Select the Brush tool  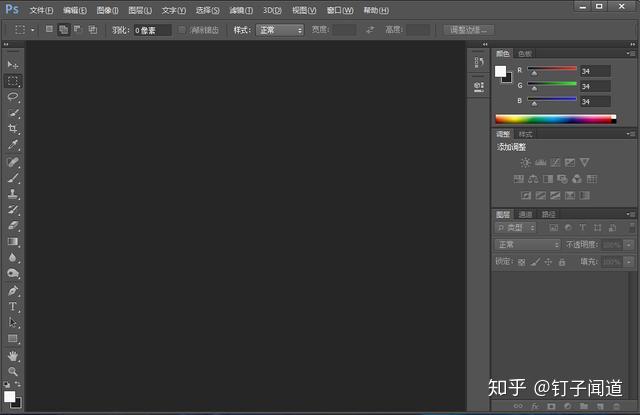coord(13,178)
